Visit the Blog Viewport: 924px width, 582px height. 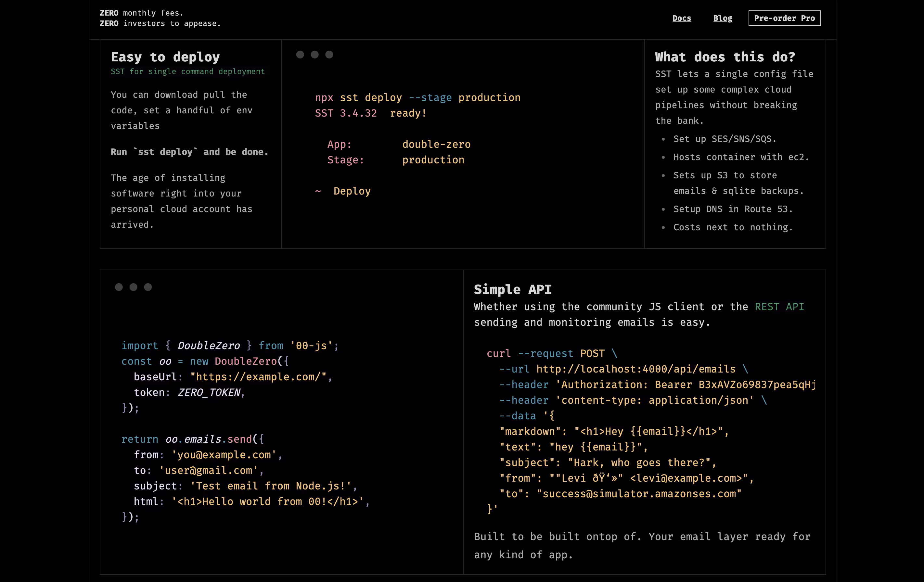click(x=723, y=18)
